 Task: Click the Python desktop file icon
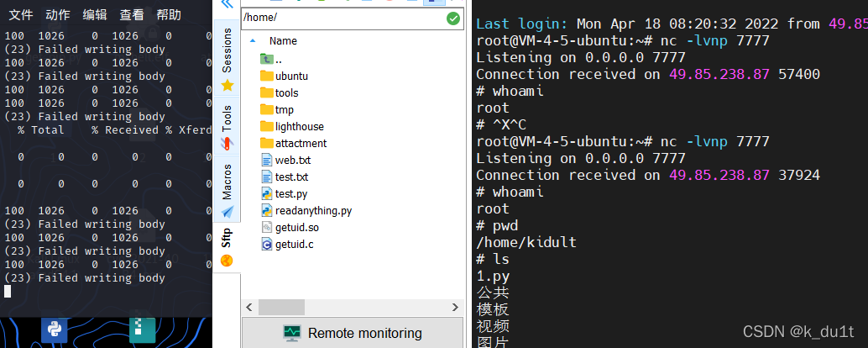pyautogui.click(x=55, y=330)
